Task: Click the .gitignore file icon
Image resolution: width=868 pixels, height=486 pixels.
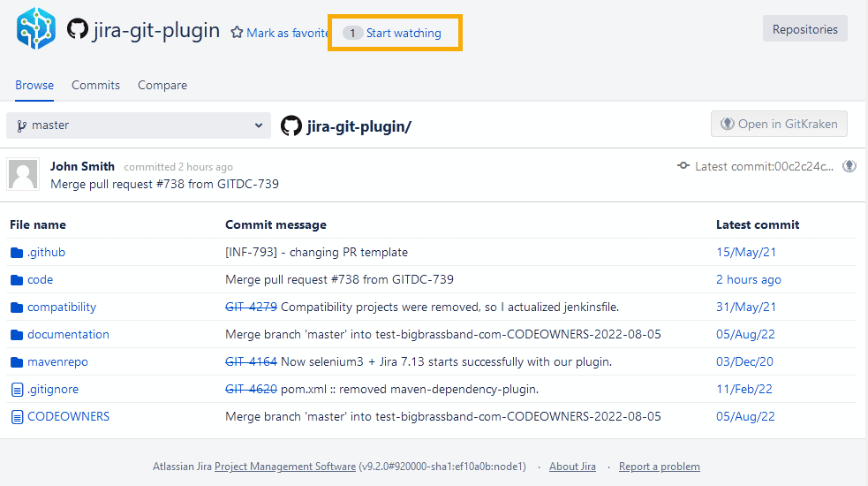Action: pyautogui.click(x=17, y=390)
